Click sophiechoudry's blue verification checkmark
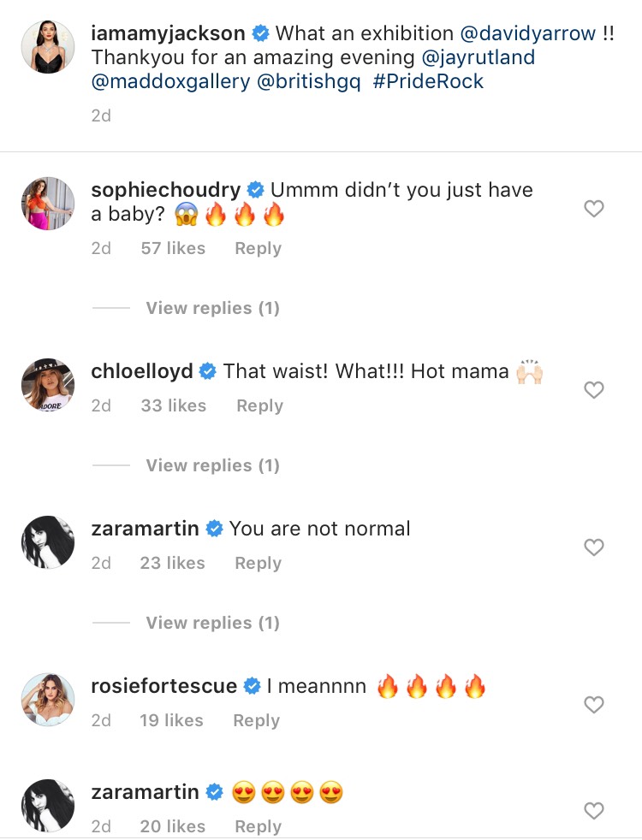 (254, 190)
